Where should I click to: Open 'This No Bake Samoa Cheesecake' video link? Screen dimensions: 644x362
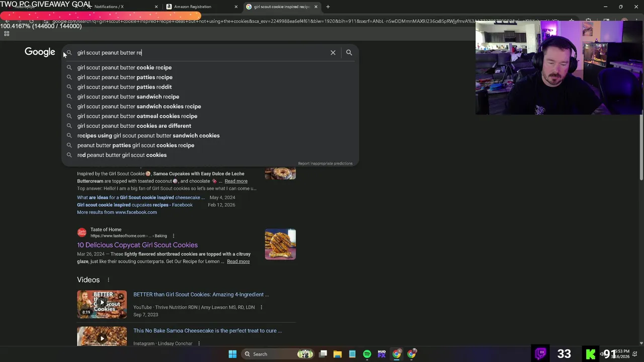tap(207, 331)
